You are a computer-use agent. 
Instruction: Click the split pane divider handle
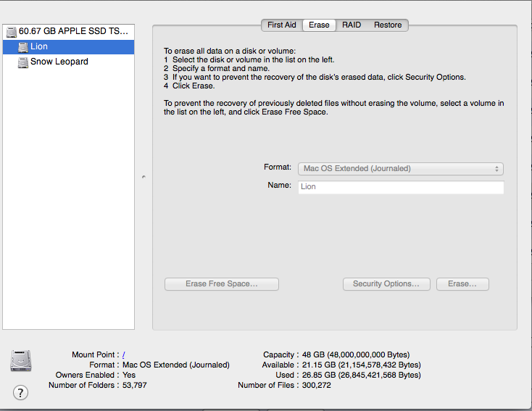click(144, 177)
